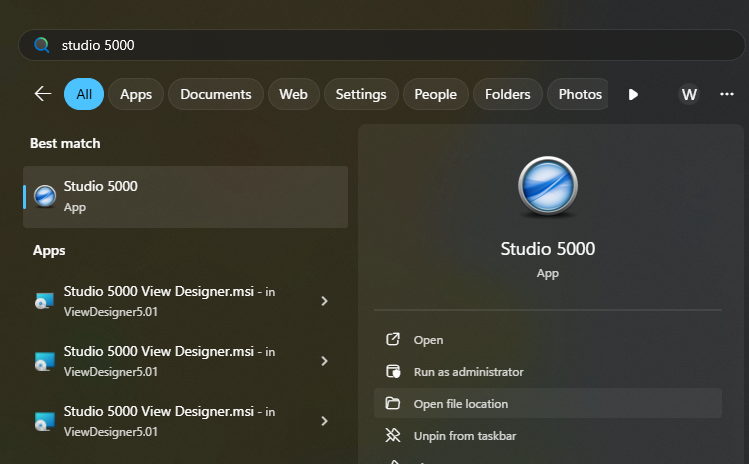Image resolution: width=749 pixels, height=464 pixels.
Task: Filter results by the Web tab
Action: click(x=293, y=94)
